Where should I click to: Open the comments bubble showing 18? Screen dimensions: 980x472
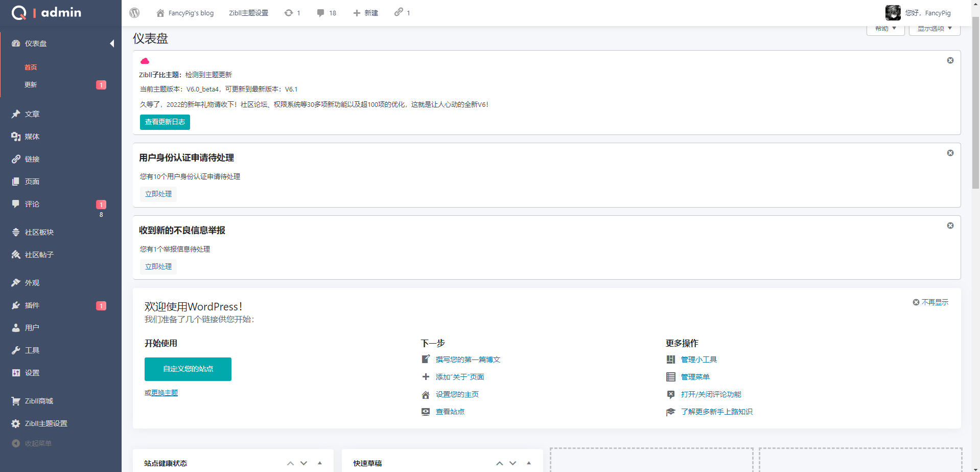tap(326, 13)
